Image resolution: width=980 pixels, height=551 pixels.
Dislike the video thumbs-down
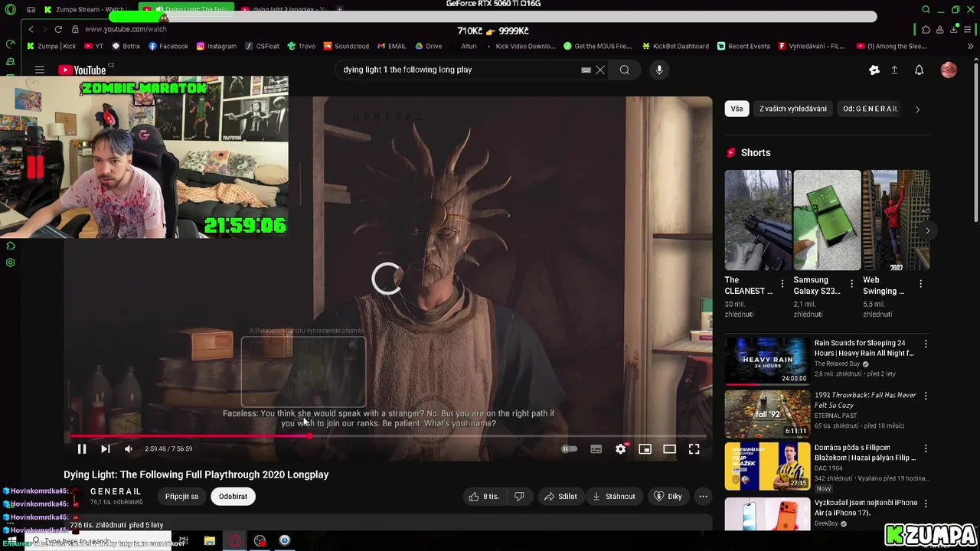coord(519,497)
